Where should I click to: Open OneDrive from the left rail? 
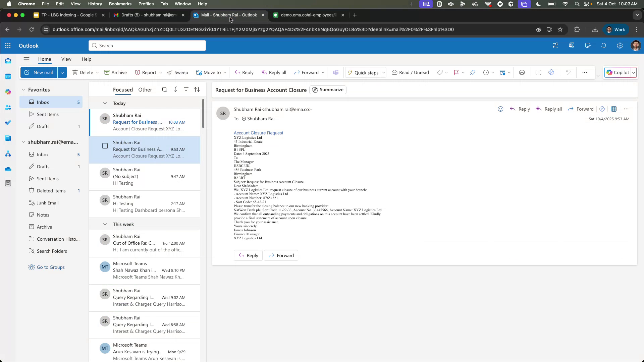pos(8,169)
